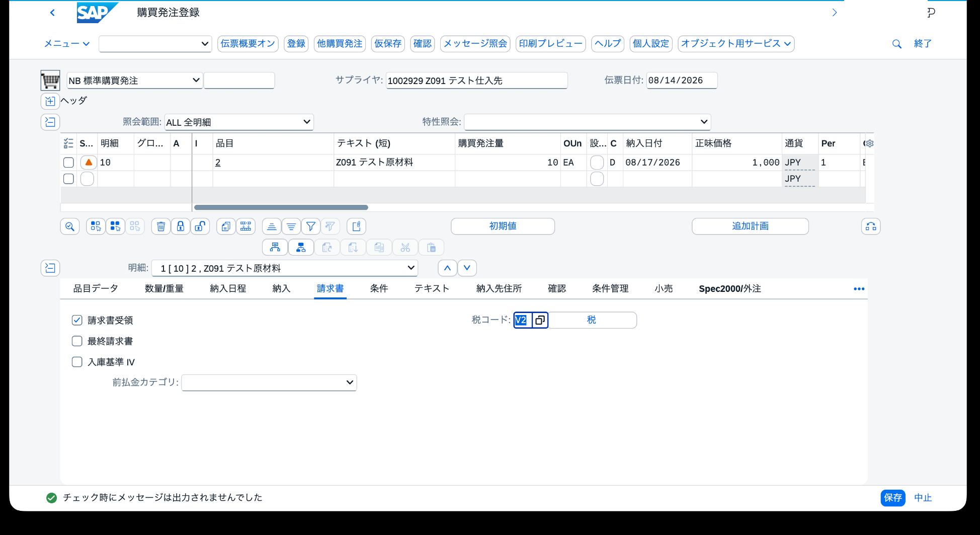Click the search magnifier in top bar

[896, 44]
